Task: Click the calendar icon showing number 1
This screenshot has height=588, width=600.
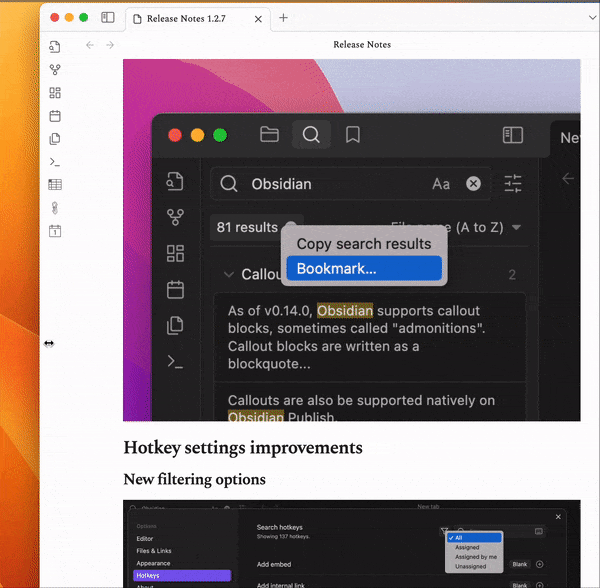Action: tap(55, 231)
